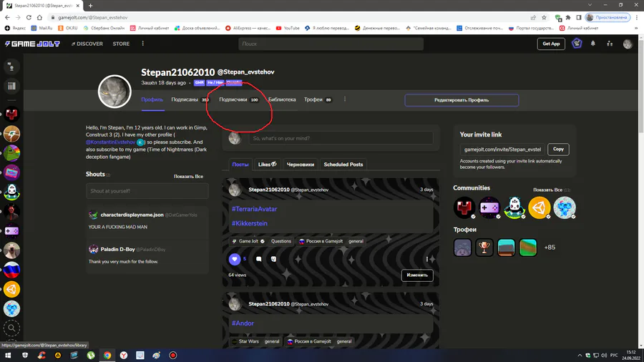This screenshot has width=644, height=362.
Task: Open the @KonstantinEvstehov profile link
Action: point(110,142)
